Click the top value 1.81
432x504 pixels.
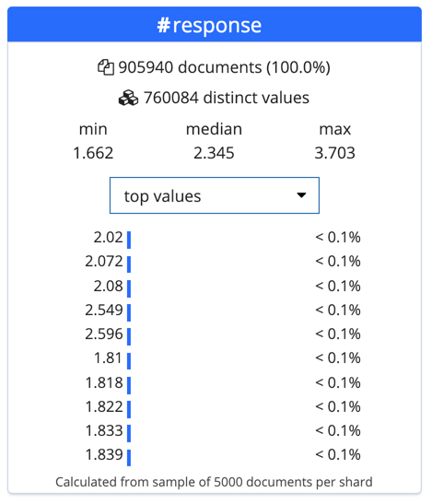pos(109,358)
